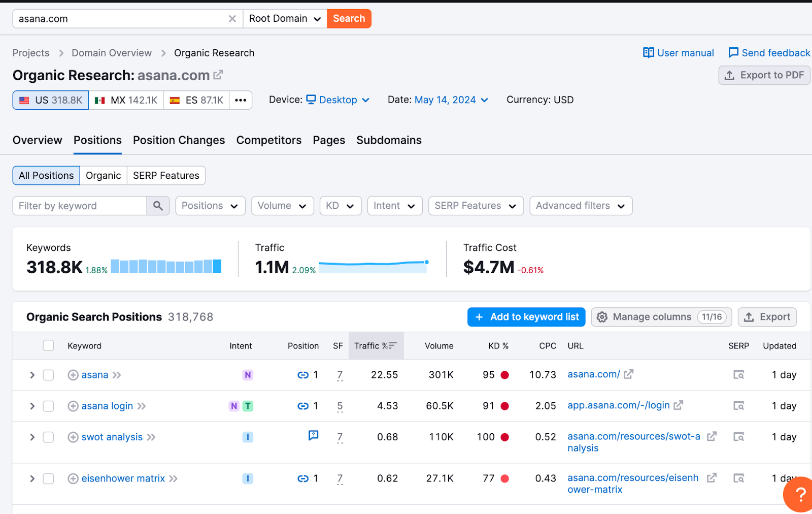Open more countries ellipsis button
Screen dimensions: 812x514
click(x=241, y=100)
